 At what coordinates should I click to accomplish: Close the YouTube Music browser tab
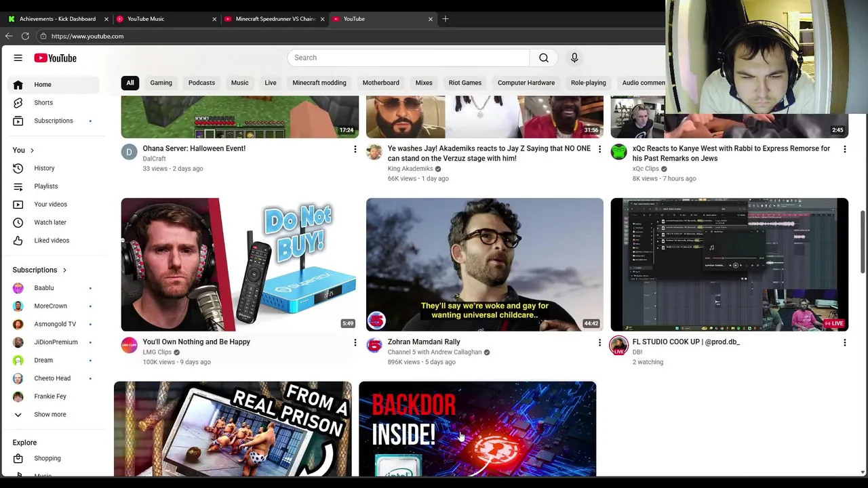pyautogui.click(x=214, y=19)
